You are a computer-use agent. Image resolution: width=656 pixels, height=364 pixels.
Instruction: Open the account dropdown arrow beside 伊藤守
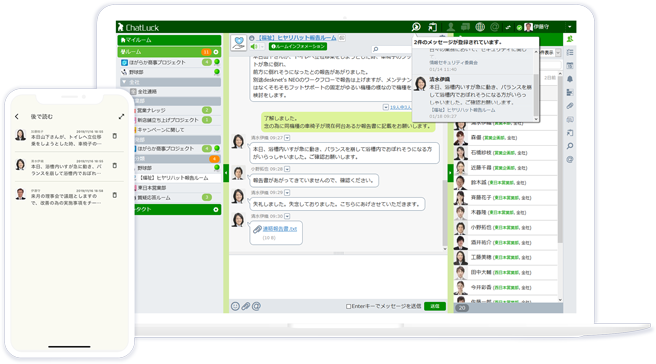click(x=569, y=27)
